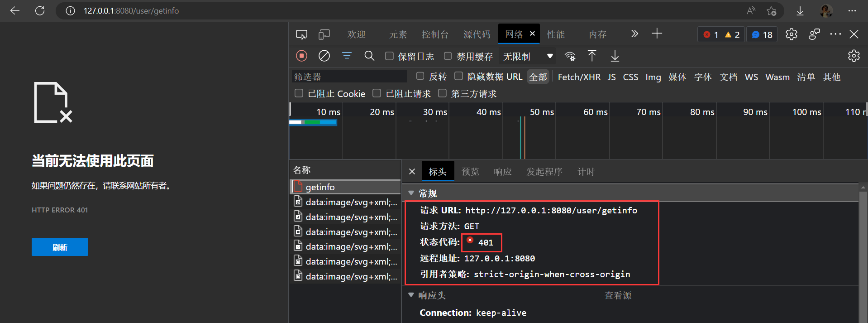Import HAR file upload arrow
The width and height of the screenshot is (868, 323).
pos(592,56)
